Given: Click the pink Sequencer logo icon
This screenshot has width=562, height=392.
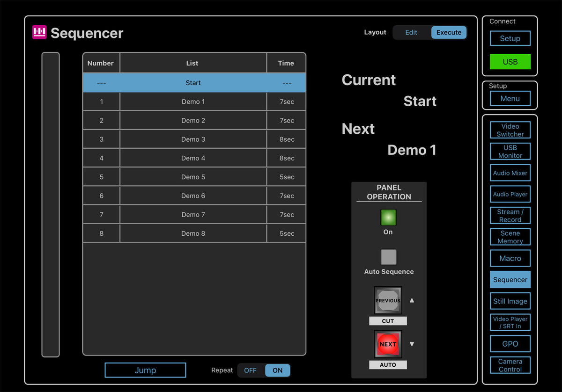Looking at the screenshot, I should click(x=39, y=32).
